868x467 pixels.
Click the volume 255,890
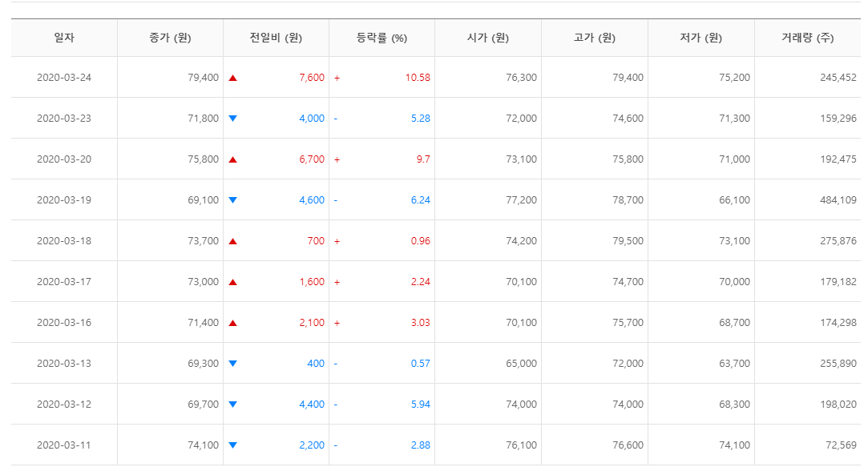[838, 364]
